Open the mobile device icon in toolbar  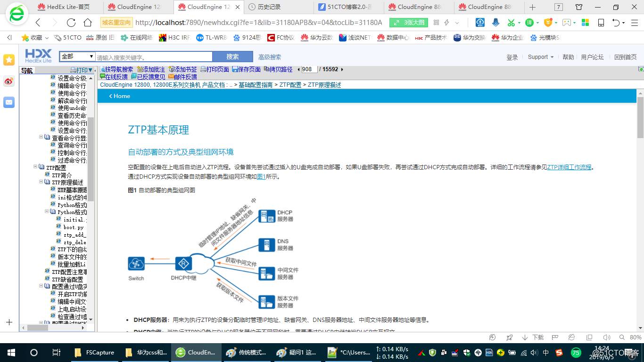coord(601,23)
